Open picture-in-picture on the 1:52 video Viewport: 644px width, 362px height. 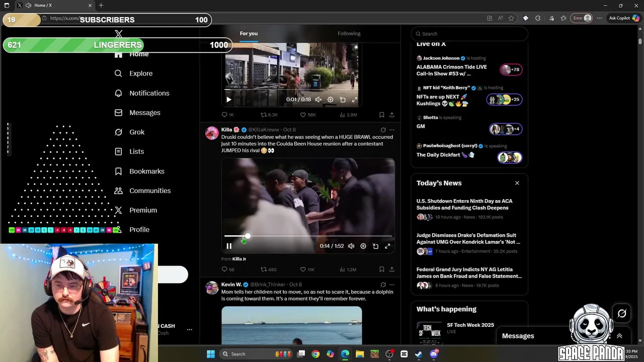pyautogui.click(x=375, y=246)
